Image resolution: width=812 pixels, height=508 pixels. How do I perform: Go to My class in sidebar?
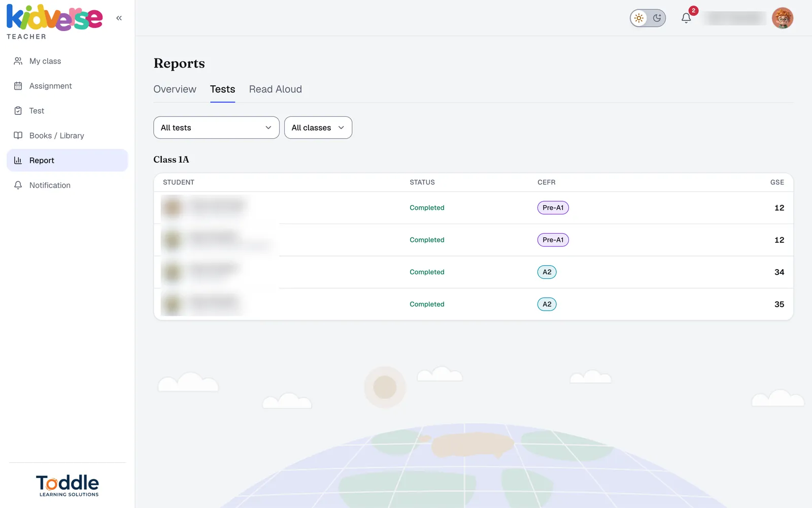(x=67, y=61)
